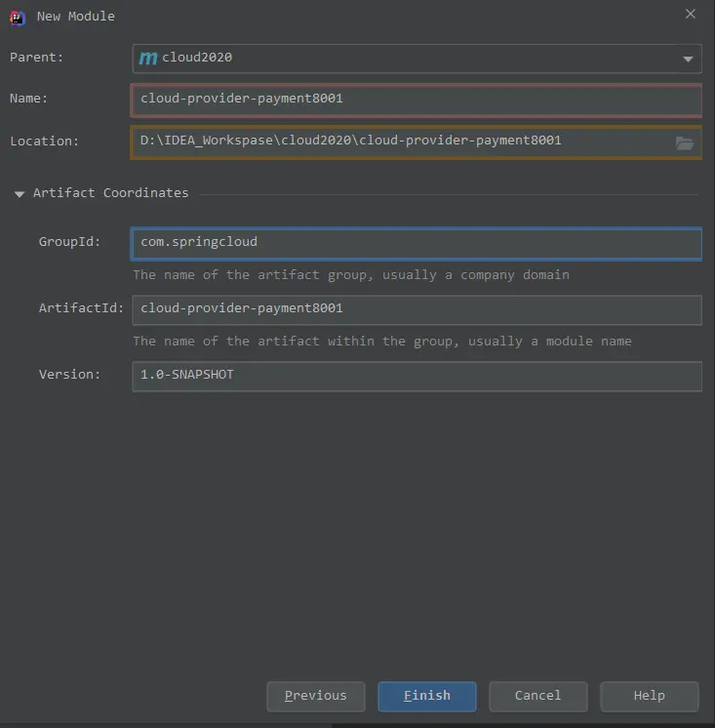Open Help for this dialog
Screen dimensions: 715x728
tap(649, 696)
